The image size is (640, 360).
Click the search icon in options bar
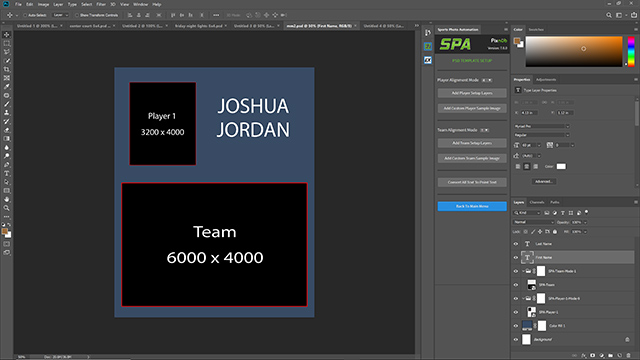click(609, 15)
